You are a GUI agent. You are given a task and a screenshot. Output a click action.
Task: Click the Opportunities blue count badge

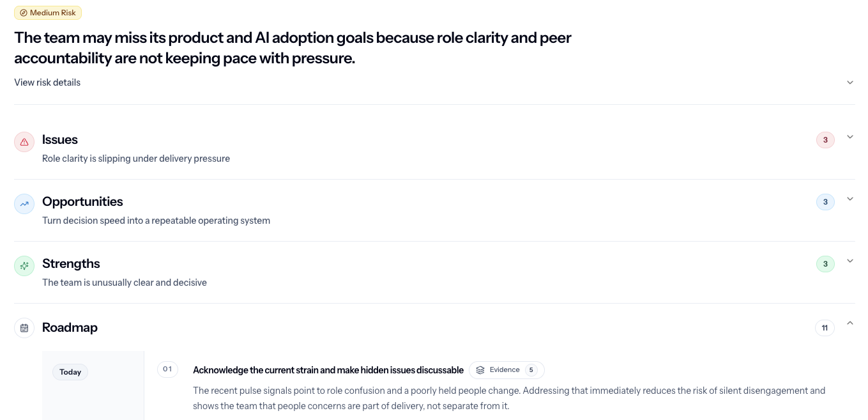click(x=825, y=202)
